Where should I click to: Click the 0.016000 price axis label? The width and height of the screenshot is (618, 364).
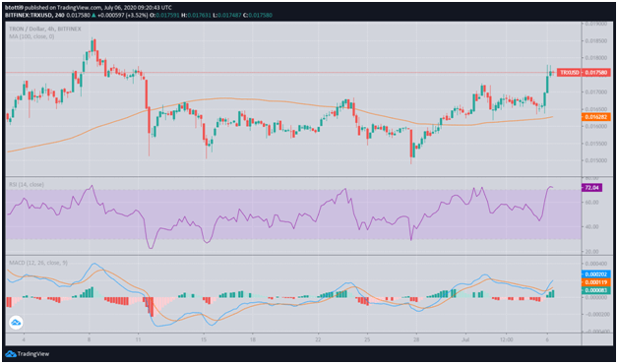coord(596,126)
